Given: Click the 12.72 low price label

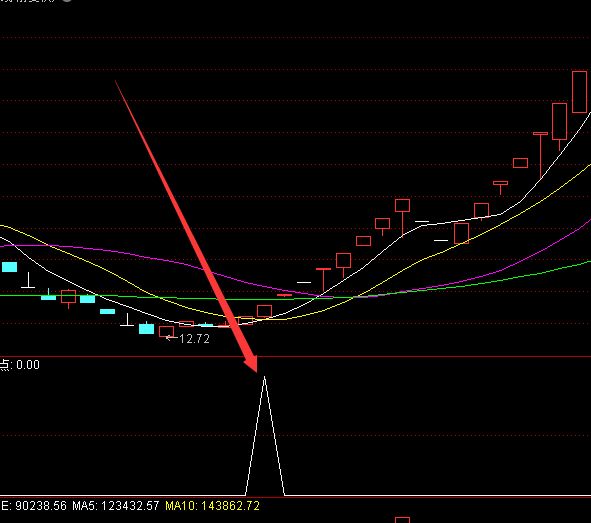Looking at the screenshot, I should coord(194,339).
